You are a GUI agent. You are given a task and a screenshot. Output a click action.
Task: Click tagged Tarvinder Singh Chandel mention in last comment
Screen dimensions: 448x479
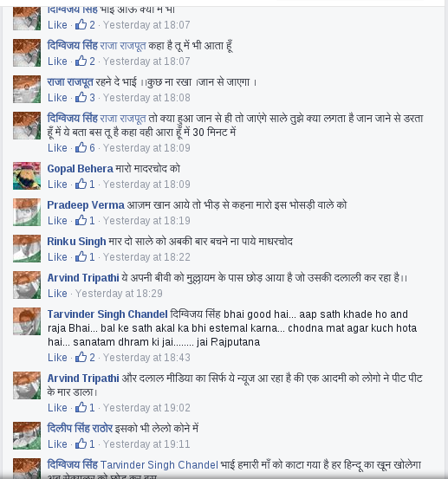159,464
